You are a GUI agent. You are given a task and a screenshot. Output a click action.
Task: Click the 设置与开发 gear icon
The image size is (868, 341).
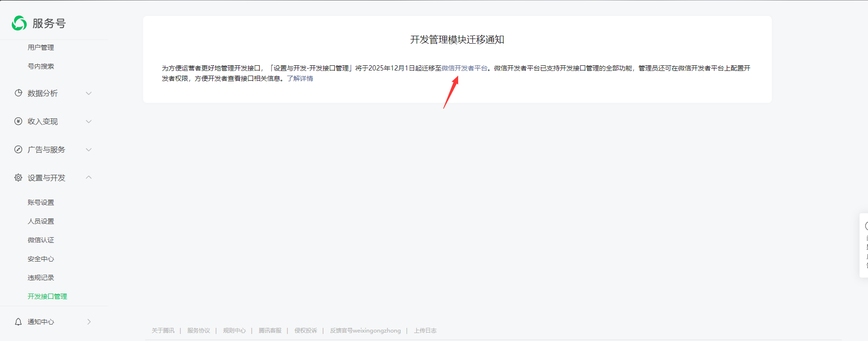tap(18, 178)
